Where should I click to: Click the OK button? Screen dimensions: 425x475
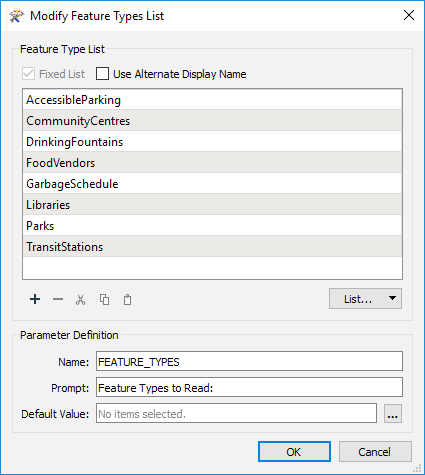coord(294,452)
